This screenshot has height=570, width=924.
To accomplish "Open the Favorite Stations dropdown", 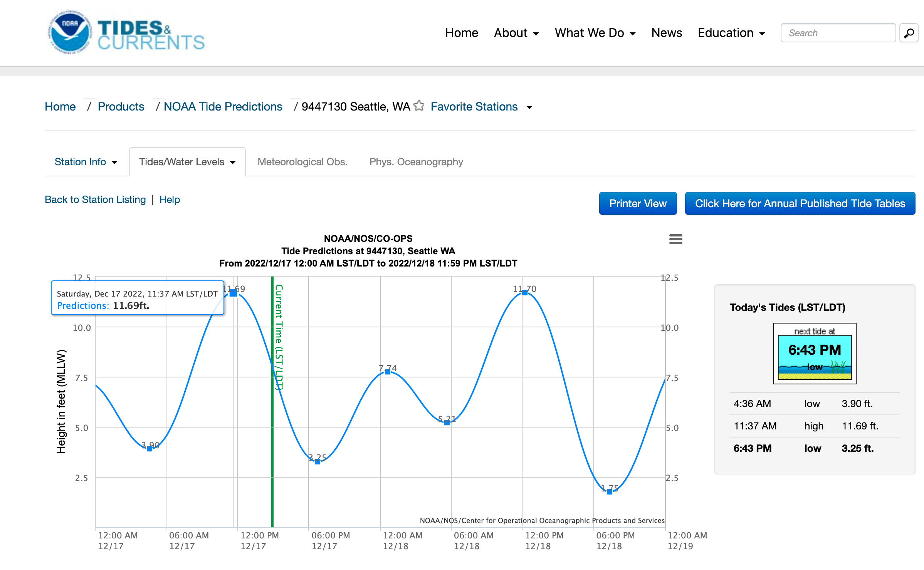I will [x=481, y=107].
